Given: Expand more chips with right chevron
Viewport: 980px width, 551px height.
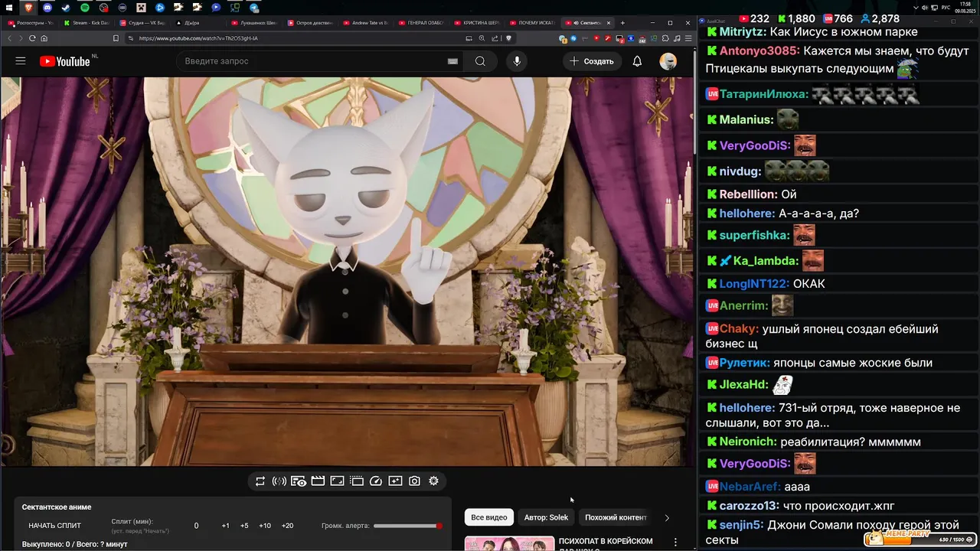Looking at the screenshot, I should coord(667,518).
